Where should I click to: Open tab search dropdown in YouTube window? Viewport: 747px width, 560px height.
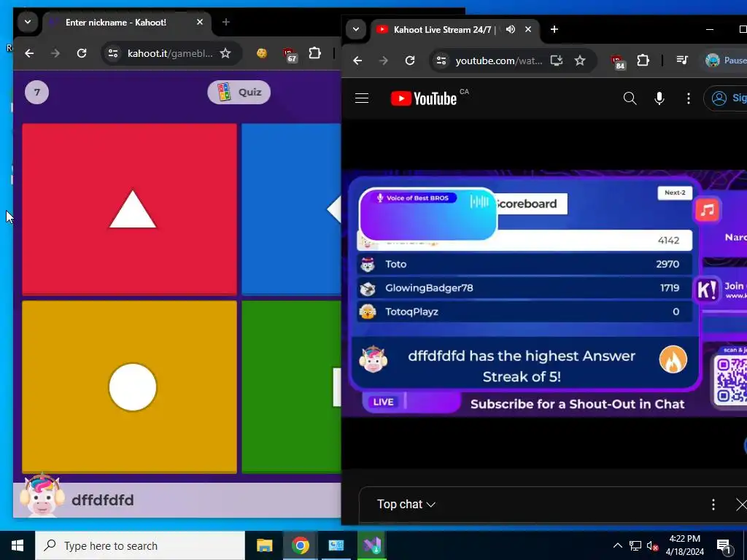click(x=356, y=29)
